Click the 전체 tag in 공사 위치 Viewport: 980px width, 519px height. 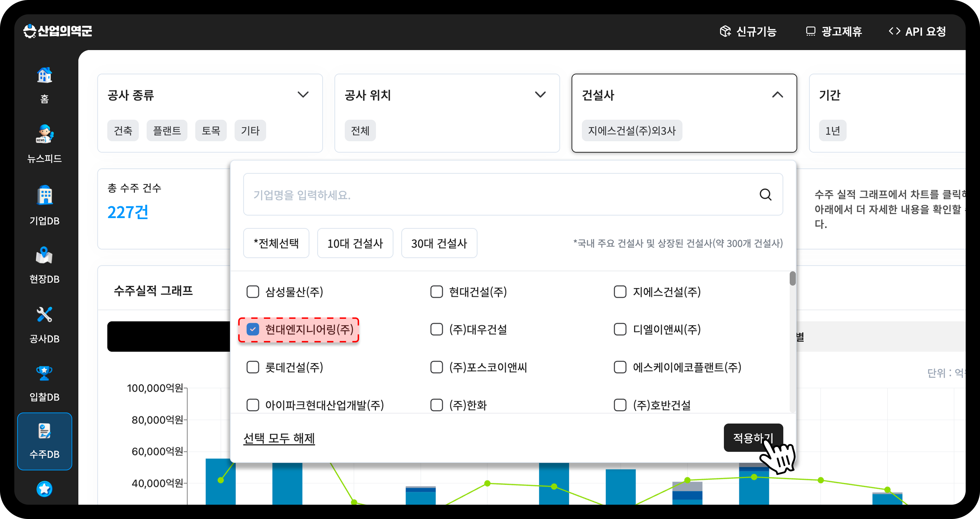click(x=360, y=131)
